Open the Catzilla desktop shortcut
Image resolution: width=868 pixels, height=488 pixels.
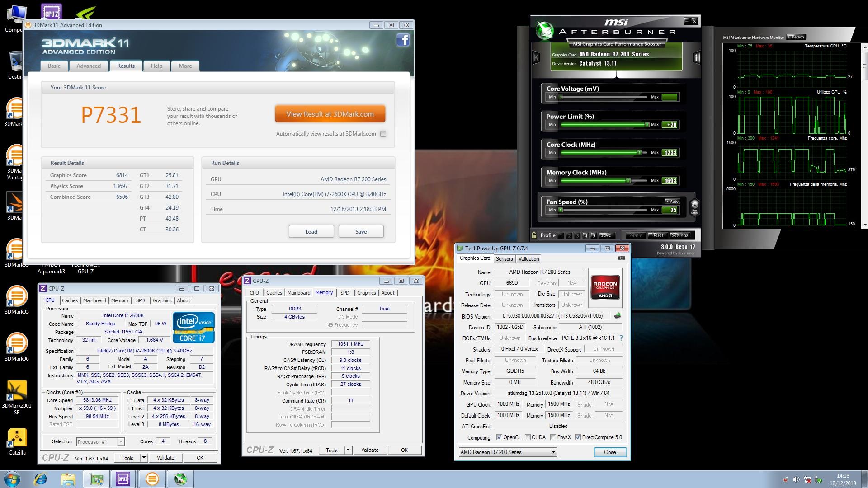click(x=17, y=441)
